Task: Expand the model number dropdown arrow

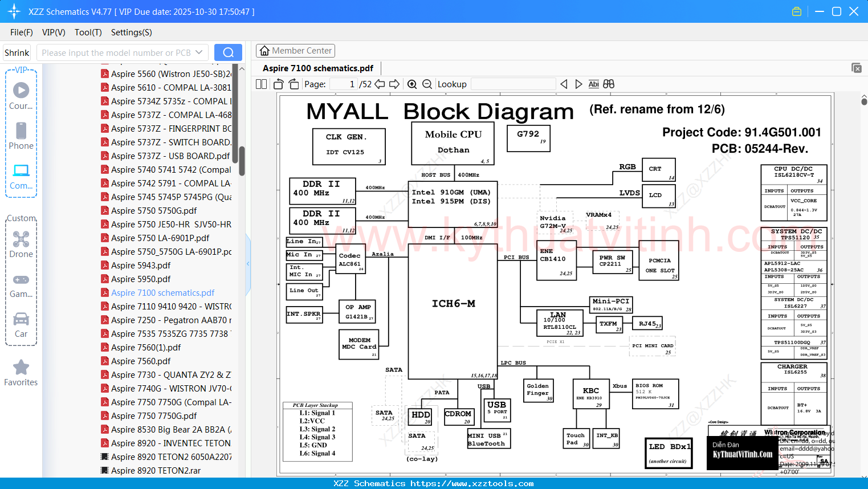Action: [199, 52]
